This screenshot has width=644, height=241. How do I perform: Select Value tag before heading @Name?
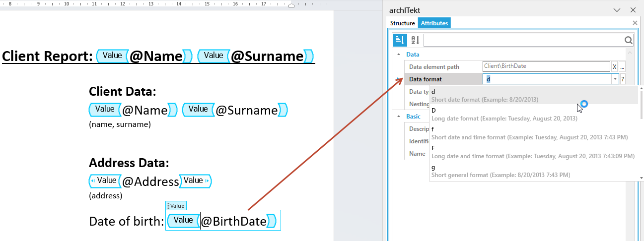[x=112, y=56]
